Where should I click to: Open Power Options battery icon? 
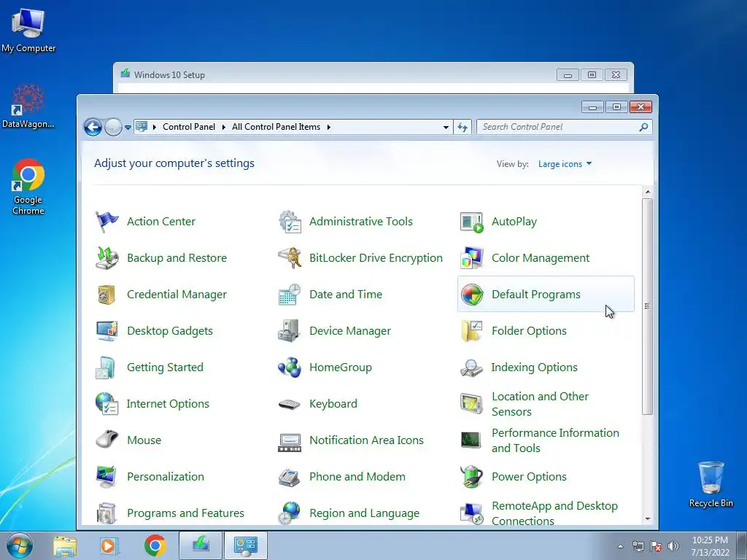click(x=472, y=477)
